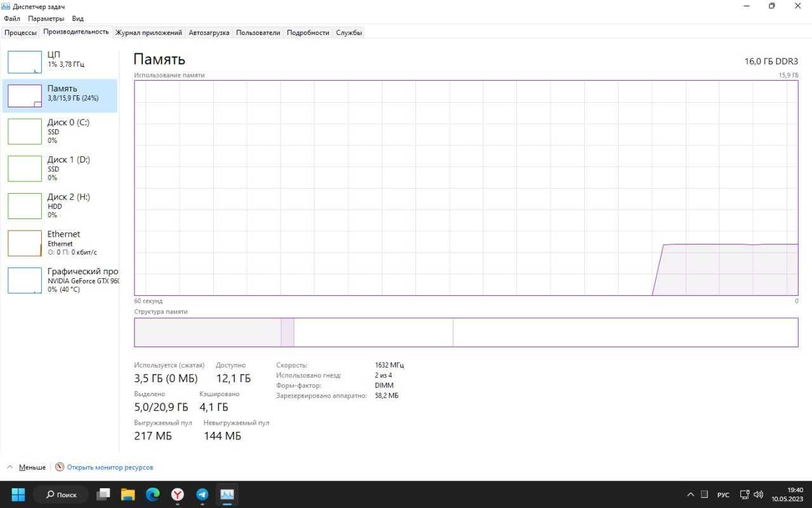Click the Память page heading
This screenshot has width=812, height=508.
point(159,59)
